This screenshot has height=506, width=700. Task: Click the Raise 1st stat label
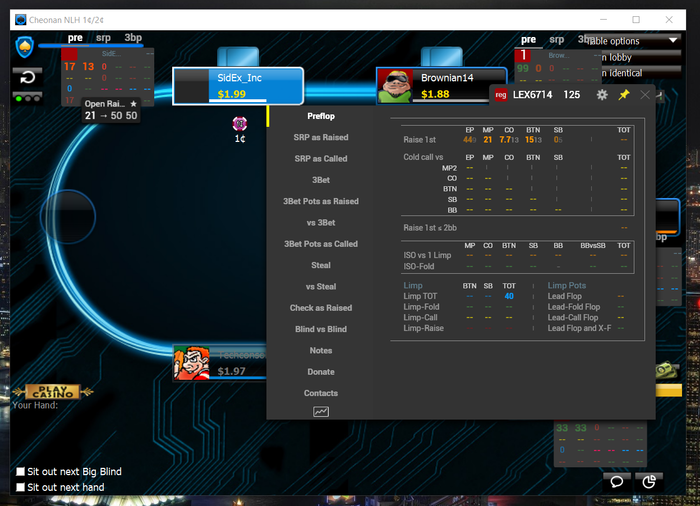pos(419,139)
